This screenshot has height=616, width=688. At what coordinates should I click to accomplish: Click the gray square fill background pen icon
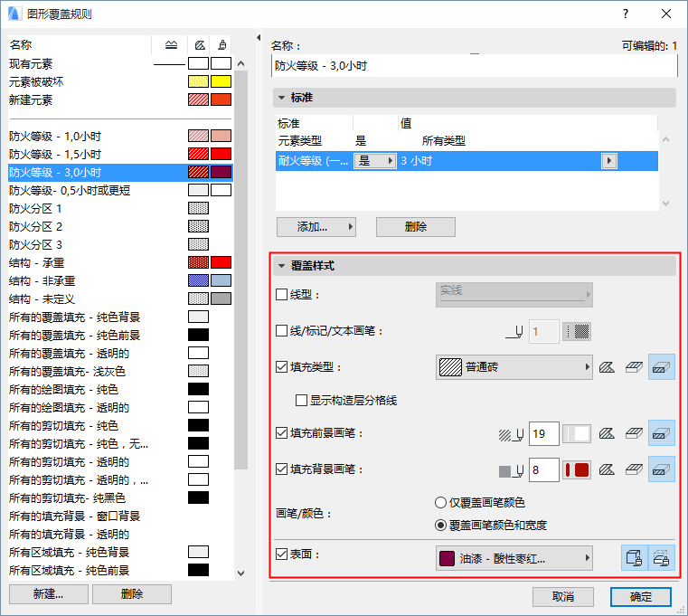(x=511, y=470)
